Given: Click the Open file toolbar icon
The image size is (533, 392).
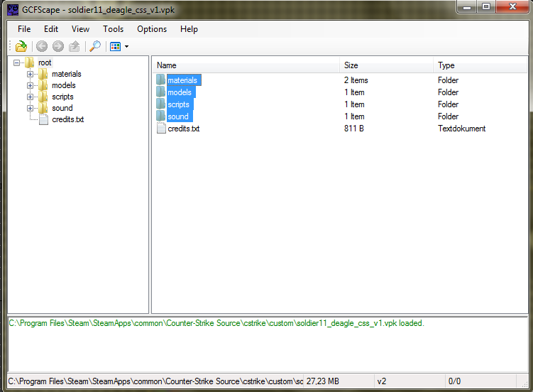Looking at the screenshot, I should point(21,46).
